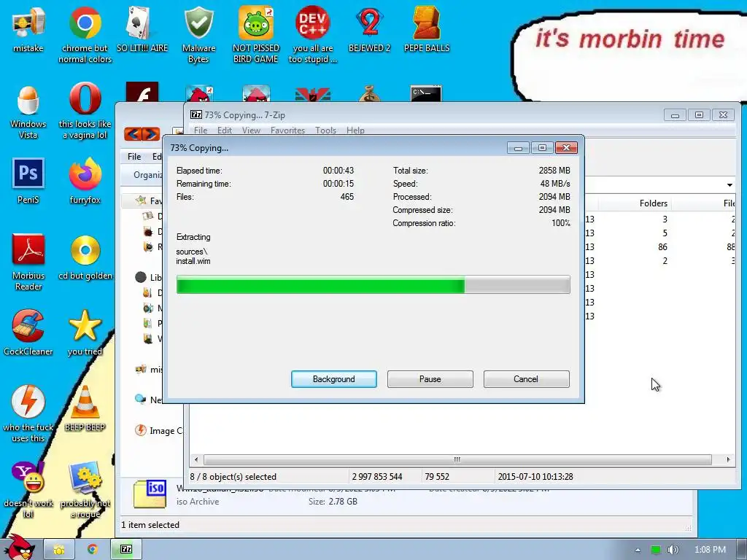The height and width of the screenshot is (560, 747).
Task: Click the scrollbar left arrow in 7-Zip
Action: point(196,459)
